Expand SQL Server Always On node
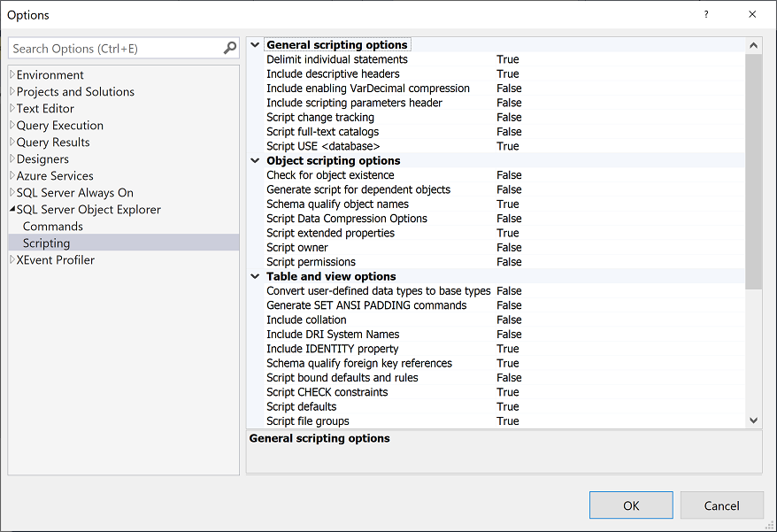The height and width of the screenshot is (532, 777). (12, 192)
